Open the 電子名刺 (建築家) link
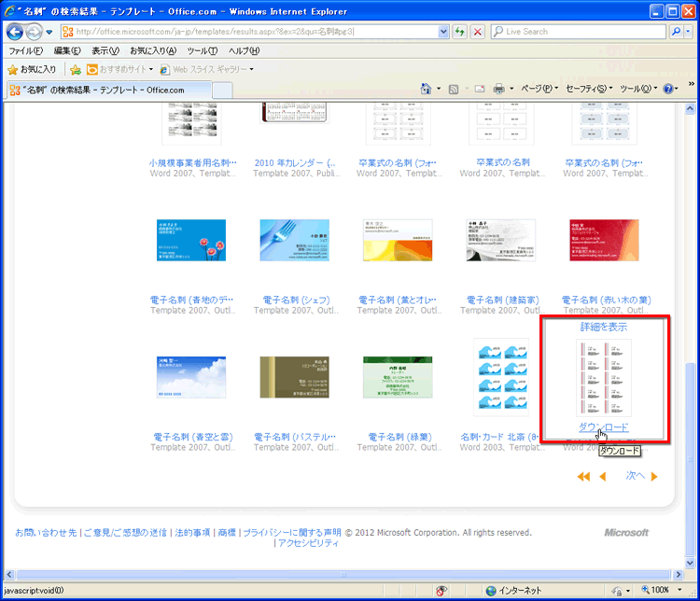The width and height of the screenshot is (700, 601). [503, 300]
